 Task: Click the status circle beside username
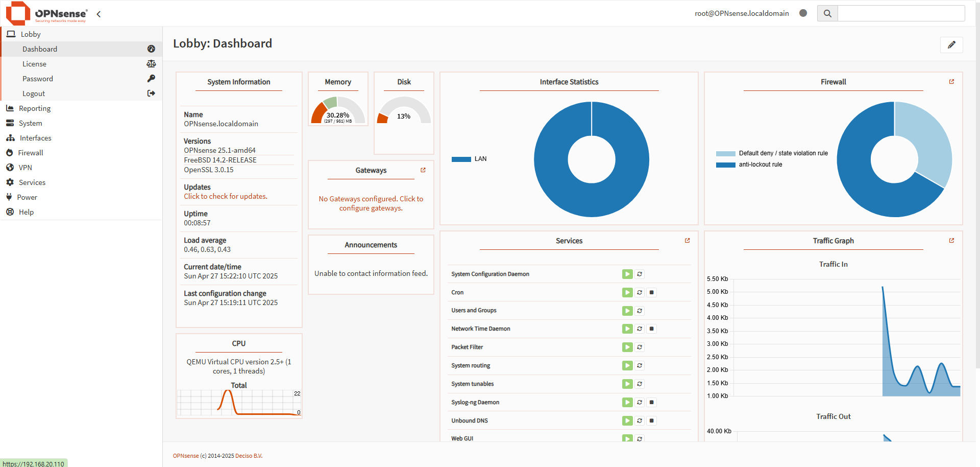(803, 13)
